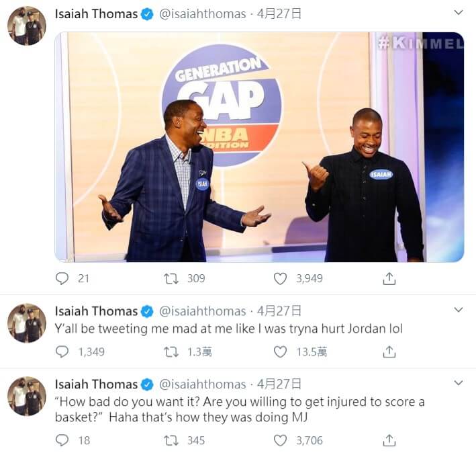Expand the second tweet's chevron menu
The width and height of the screenshot is (476, 453).
[458, 310]
